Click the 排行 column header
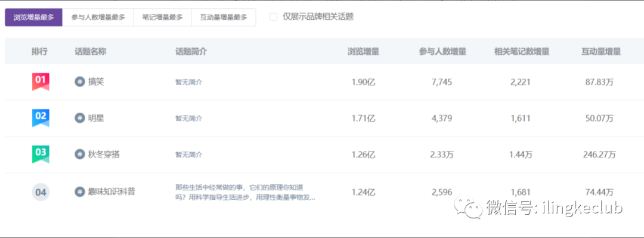This screenshot has width=644, height=238. (x=39, y=51)
